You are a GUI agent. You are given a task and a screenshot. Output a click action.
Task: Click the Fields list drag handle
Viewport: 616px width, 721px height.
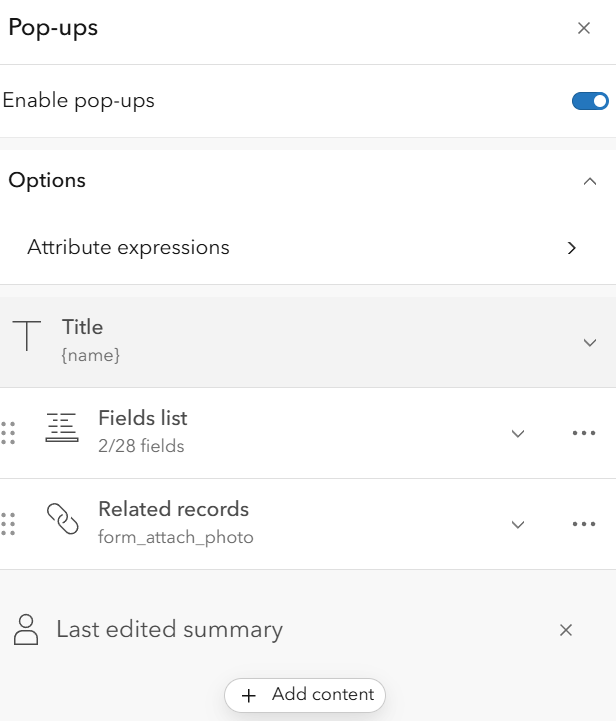click(8, 433)
